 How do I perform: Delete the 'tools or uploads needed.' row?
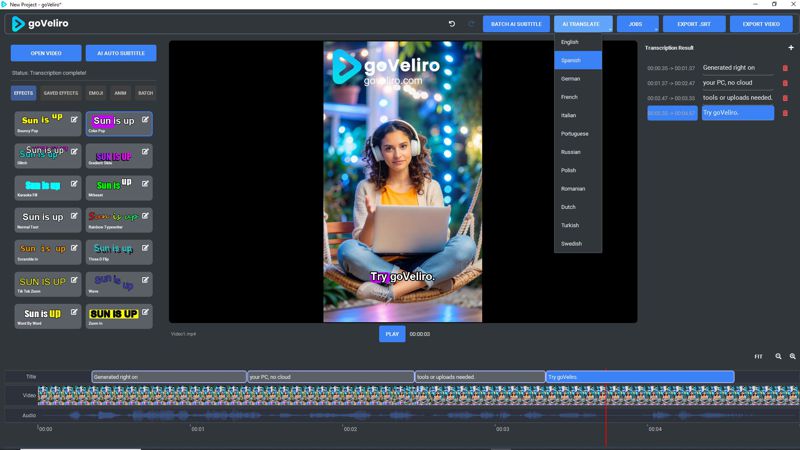tap(785, 98)
